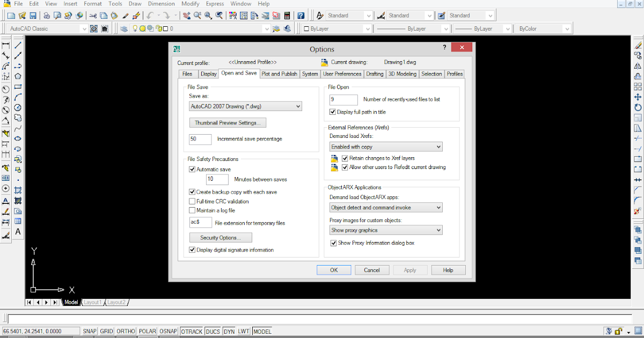644x338 pixels.
Task: Select the Polygon draw tool
Action: click(x=18, y=76)
